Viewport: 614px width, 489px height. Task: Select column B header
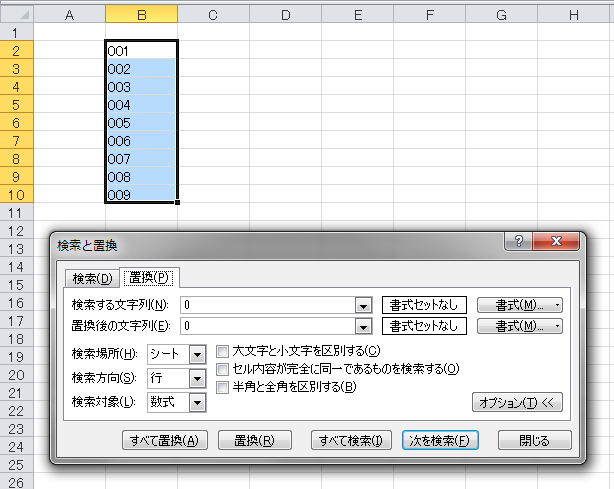pyautogui.click(x=141, y=15)
